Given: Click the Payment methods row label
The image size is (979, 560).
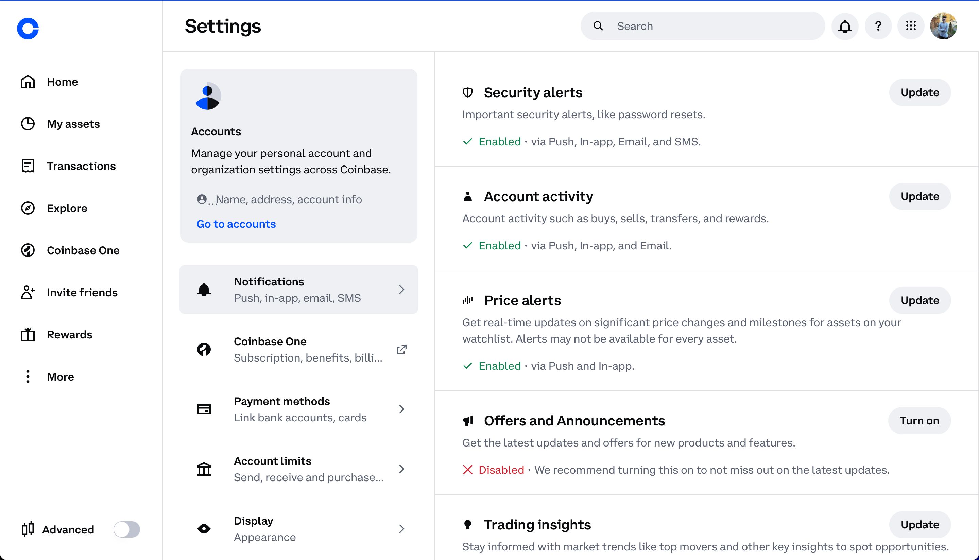Looking at the screenshot, I should coord(281,401).
